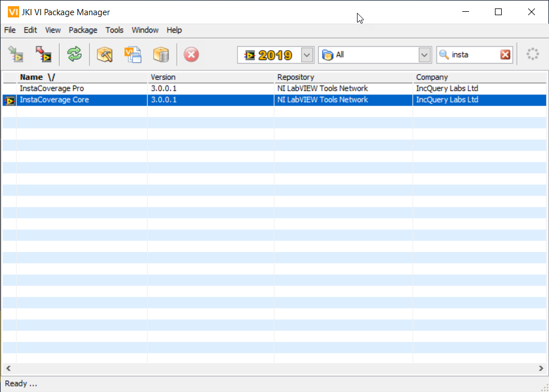Click the horizontal scrollbar left arrow
The width and height of the screenshot is (549, 392).
[x=8, y=368]
